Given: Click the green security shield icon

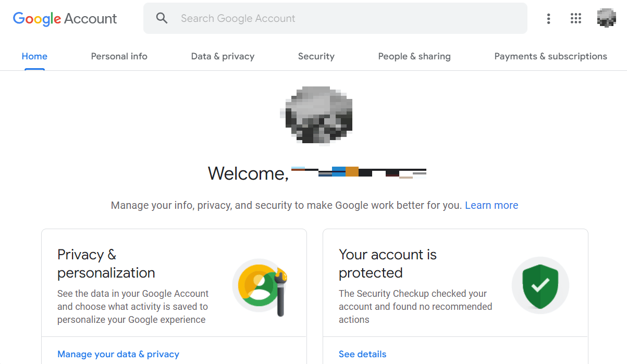Looking at the screenshot, I should pyautogui.click(x=540, y=285).
